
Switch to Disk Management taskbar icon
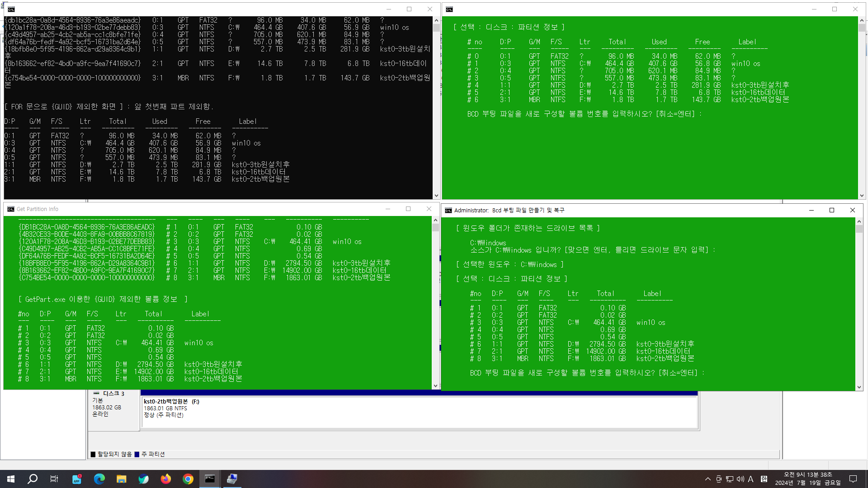click(232, 479)
